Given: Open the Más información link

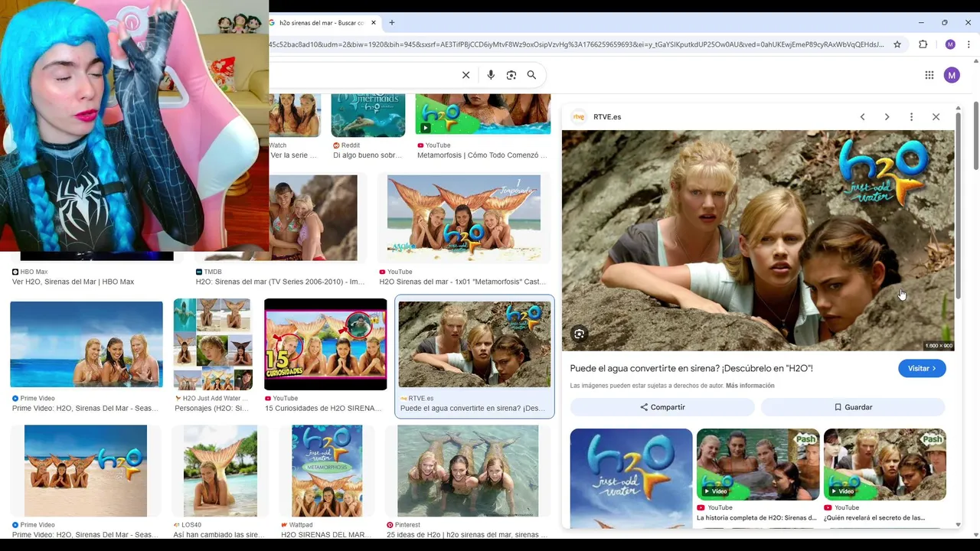Looking at the screenshot, I should pyautogui.click(x=750, y=386).
